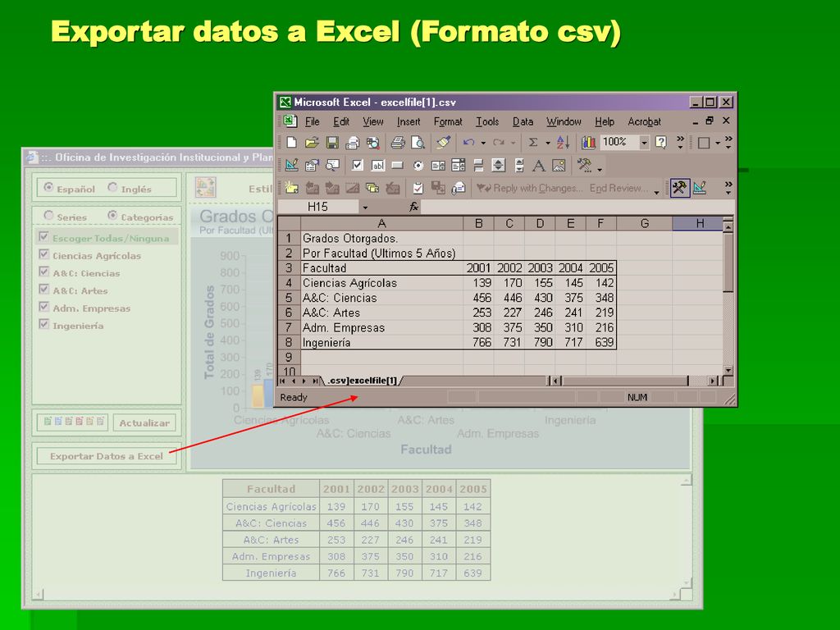840x630 pixels.
Task: Expand the Name Box dropdown arrow
Action: pyautogui.click(x=365, y=208)
